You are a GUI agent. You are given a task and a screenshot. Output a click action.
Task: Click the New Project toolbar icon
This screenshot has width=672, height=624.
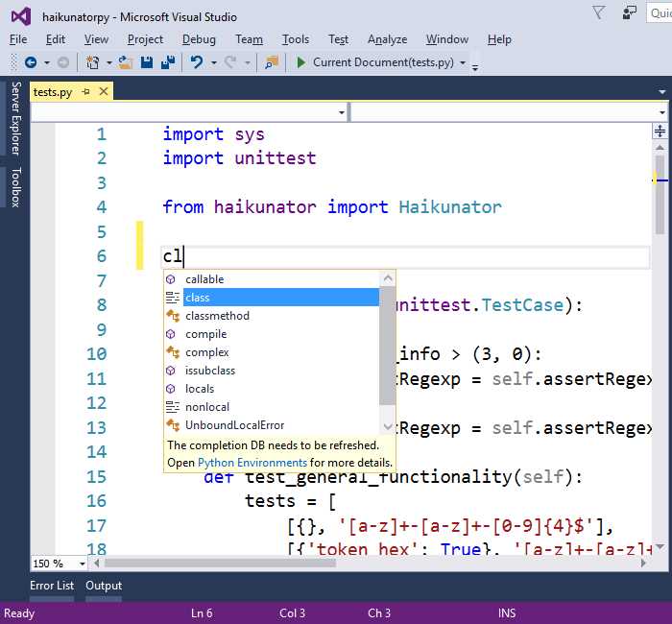point(92,62)
